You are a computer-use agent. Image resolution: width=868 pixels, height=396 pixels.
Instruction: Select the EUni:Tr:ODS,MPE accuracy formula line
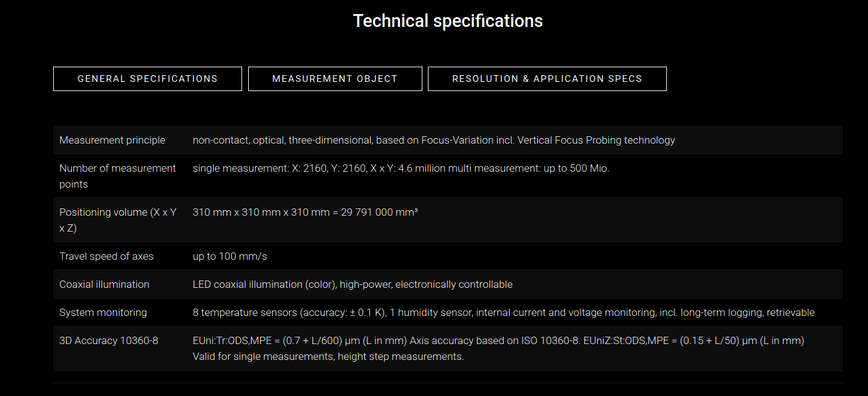tap(498, 340)
